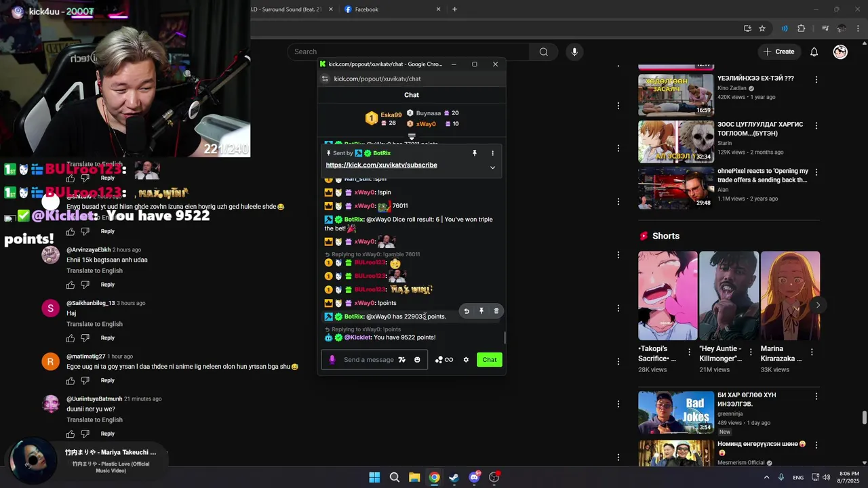Reply to UuriintuyaBatmunh's comment
Screen dimensions: 868x488
tap(108, 434)
